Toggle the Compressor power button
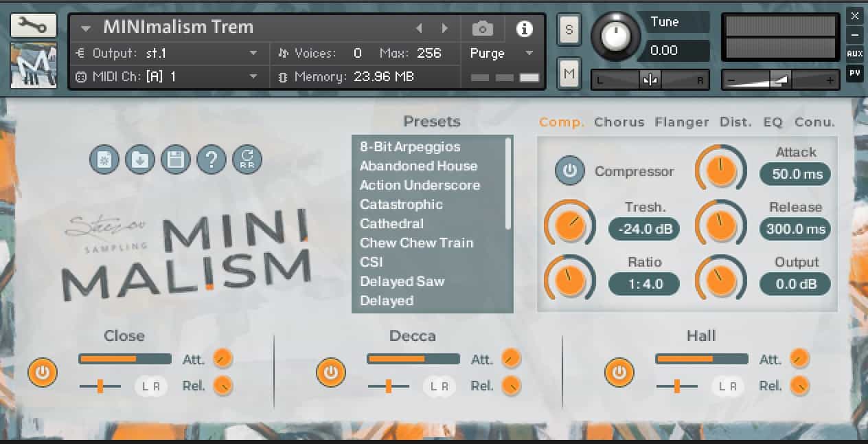Screen dimensions: 868x444 (570, 171)
